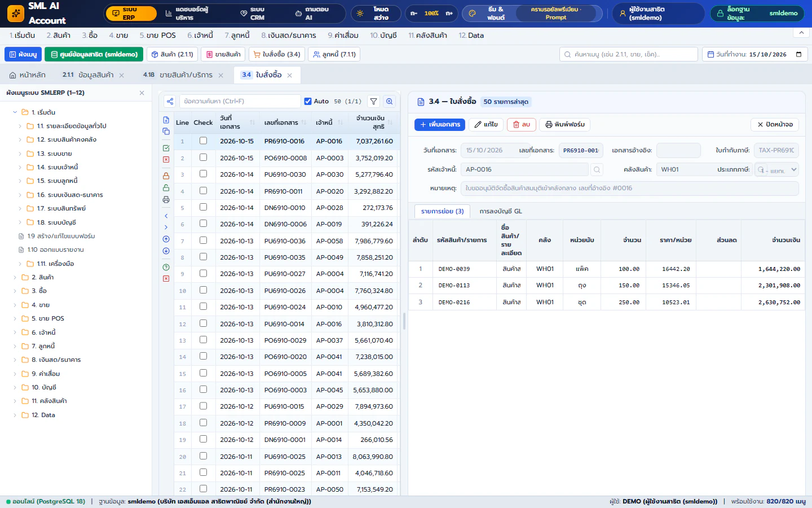Click the green check-all icon in side toolbar
This screenshot has width=812, height=508.
tap(166, 148)
